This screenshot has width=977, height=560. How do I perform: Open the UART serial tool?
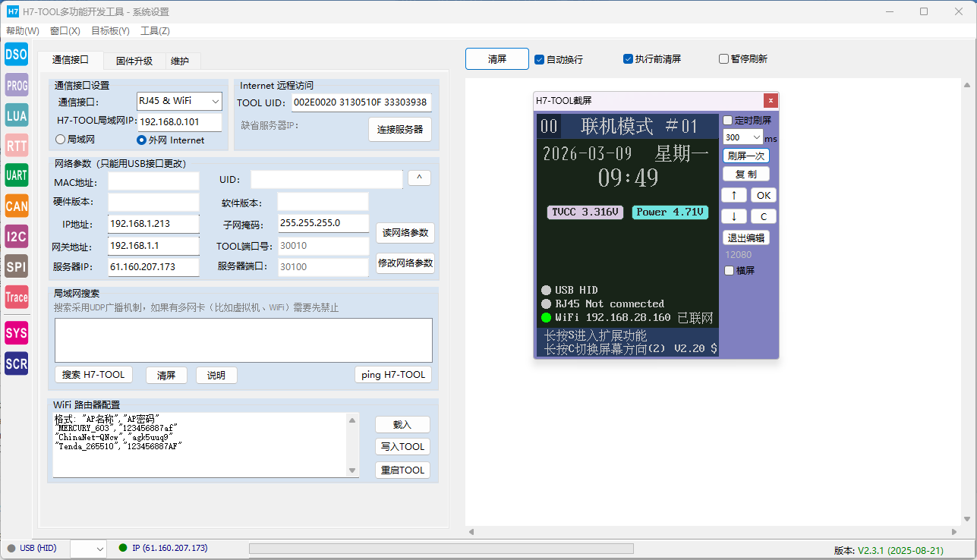[16, 175]
